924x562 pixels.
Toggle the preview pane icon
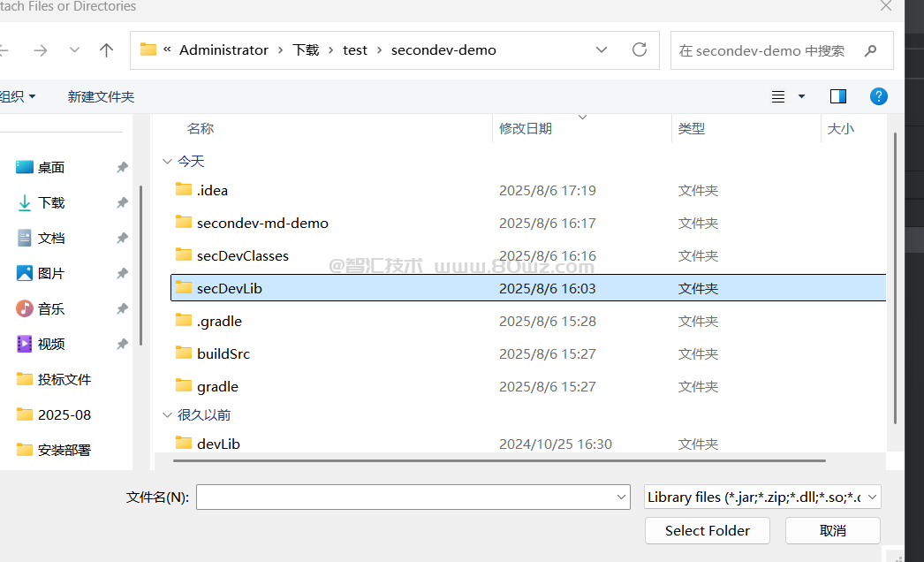click(x=838, y=96)
